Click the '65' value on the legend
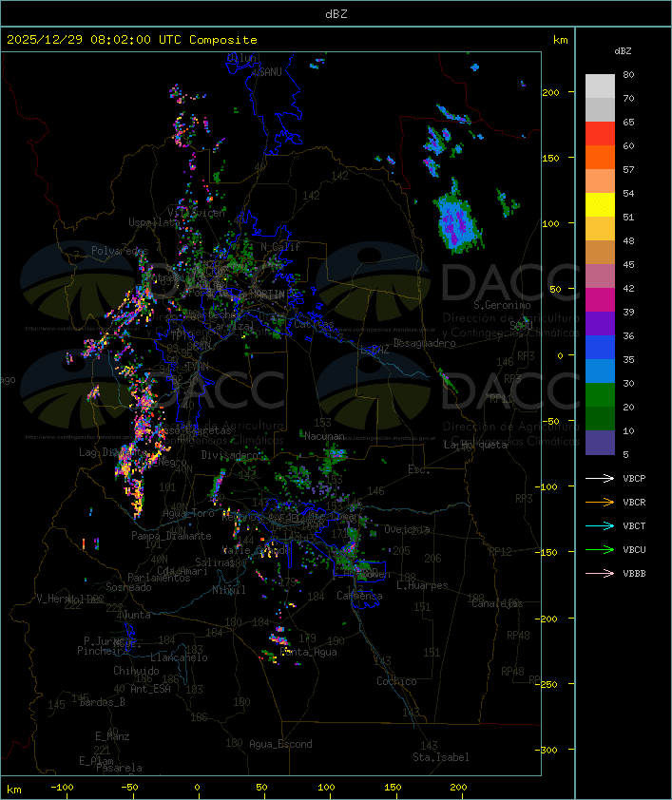Viewport: 672px width, 800px height. (x=628, y=122)
